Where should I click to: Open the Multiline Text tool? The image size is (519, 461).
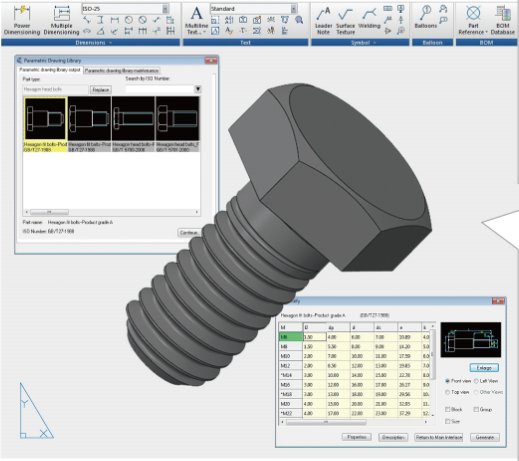click(196, 20)
